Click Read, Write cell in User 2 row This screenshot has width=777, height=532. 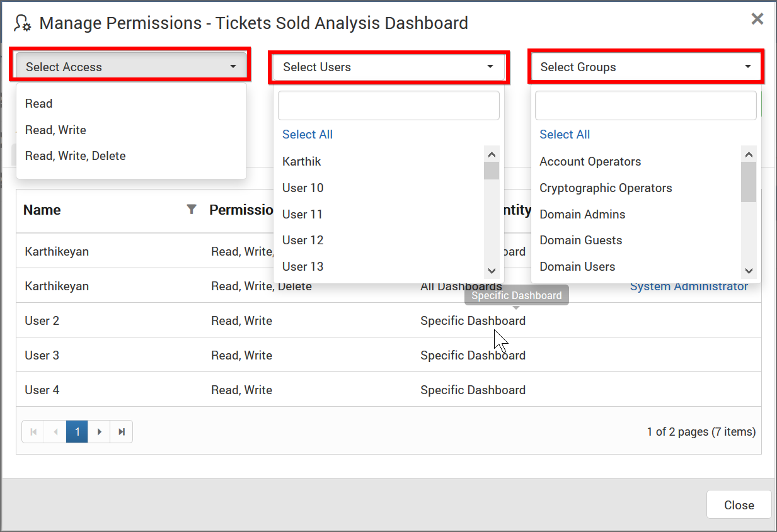[242, 320]
